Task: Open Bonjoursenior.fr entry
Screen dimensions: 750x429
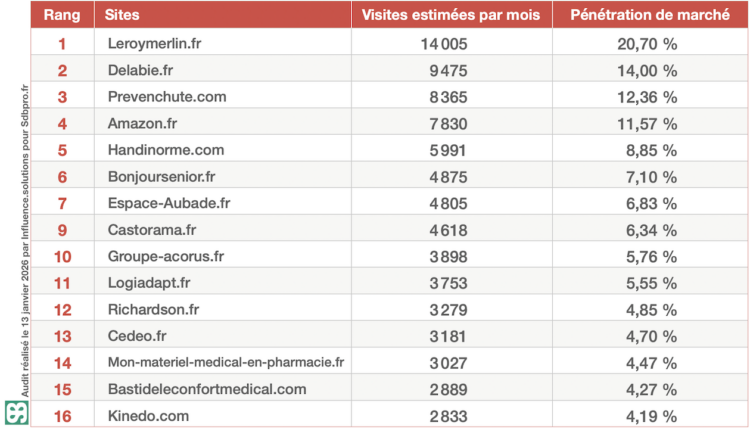Action: pos(161,176)
